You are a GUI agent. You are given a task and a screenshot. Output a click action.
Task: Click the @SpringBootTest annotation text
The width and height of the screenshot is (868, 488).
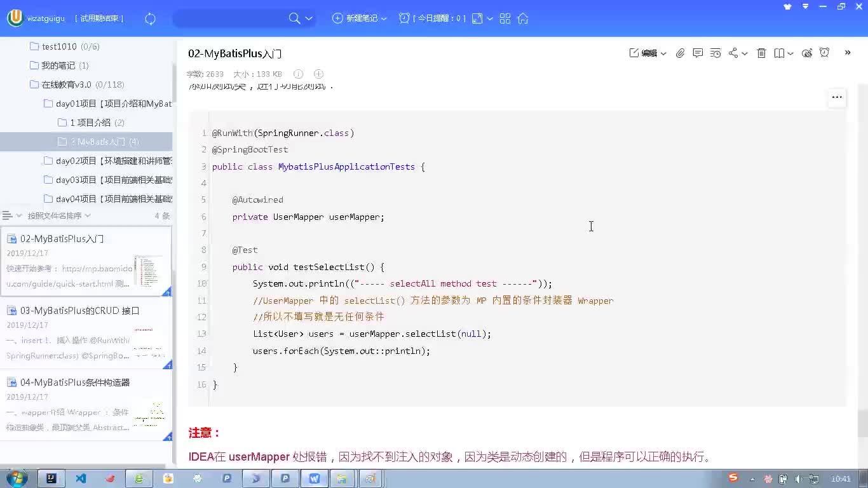coord(250,149)
